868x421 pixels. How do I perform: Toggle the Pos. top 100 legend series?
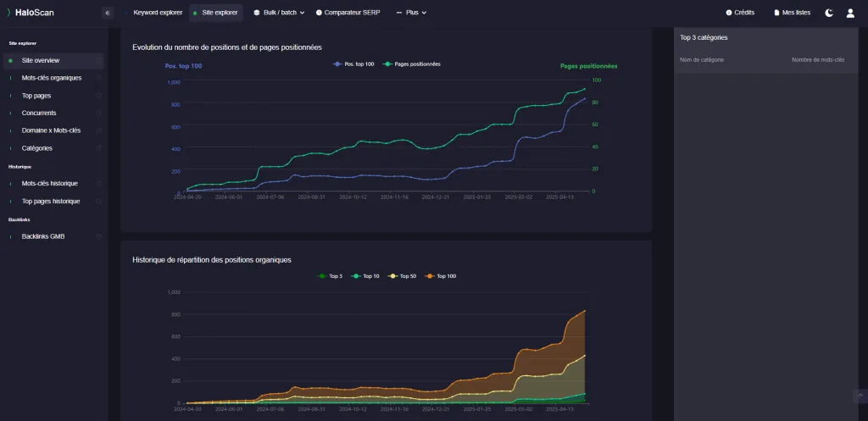click(353, 64)
